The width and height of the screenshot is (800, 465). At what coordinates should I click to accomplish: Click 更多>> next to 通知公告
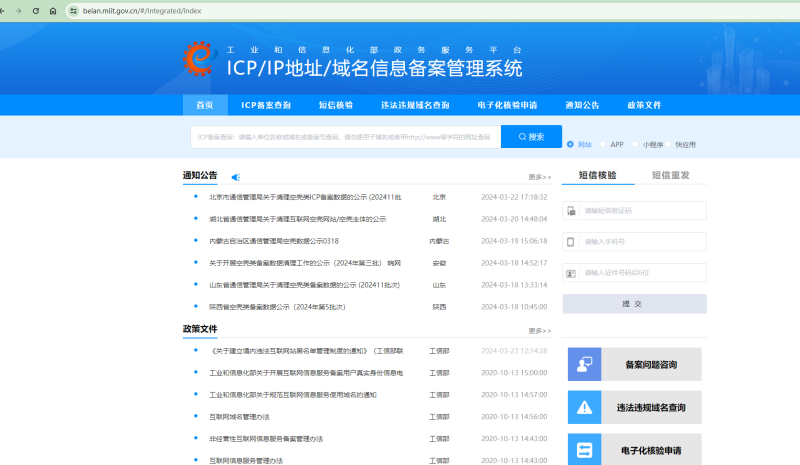540,177
